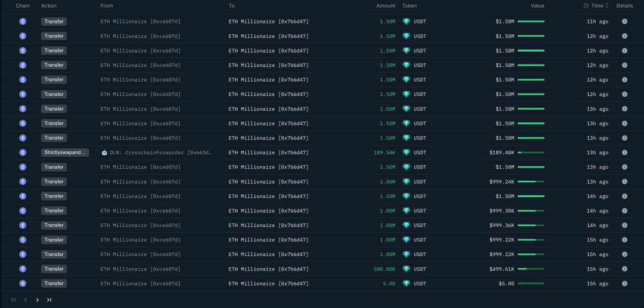This screenshot has height=308, width=644.
Task: Open details info for the 11h ago transfer
Action: point(624,22)
